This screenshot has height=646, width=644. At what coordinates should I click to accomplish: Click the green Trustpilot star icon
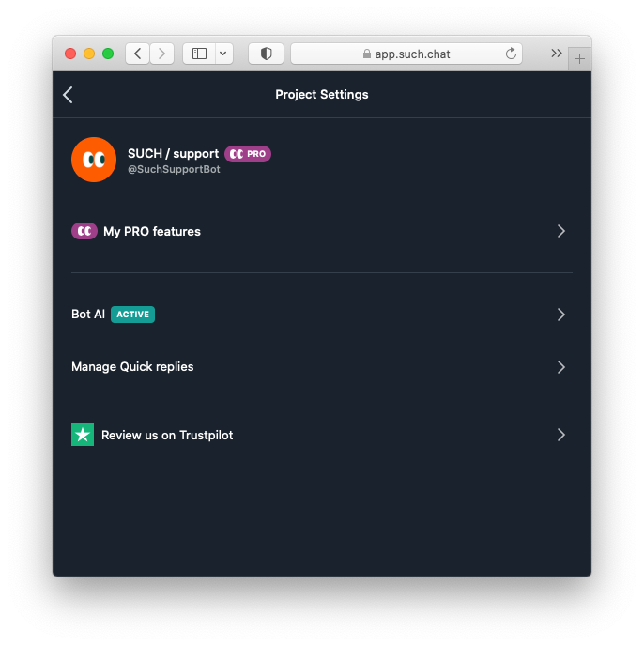(83, 435)
